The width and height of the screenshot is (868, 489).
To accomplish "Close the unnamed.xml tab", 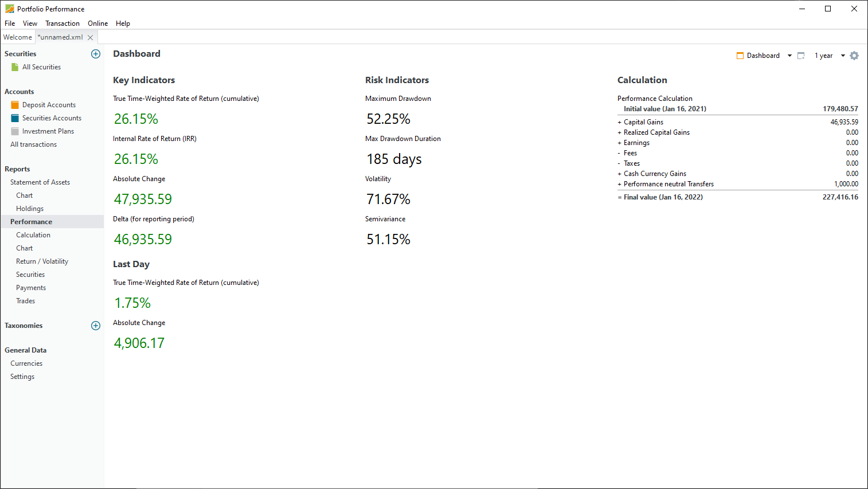I will point(90,37).
